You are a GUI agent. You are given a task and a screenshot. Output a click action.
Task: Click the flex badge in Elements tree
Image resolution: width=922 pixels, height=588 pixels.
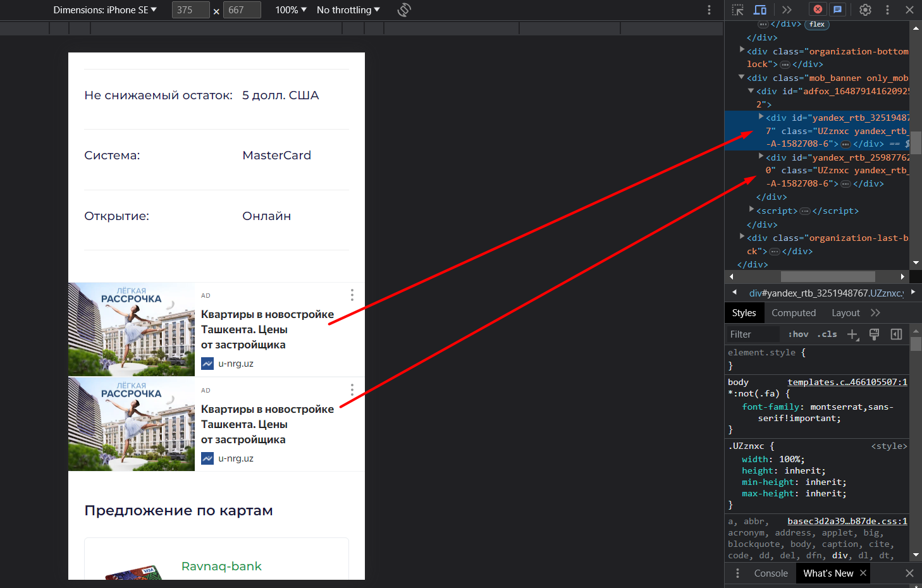tap(817, 24)
